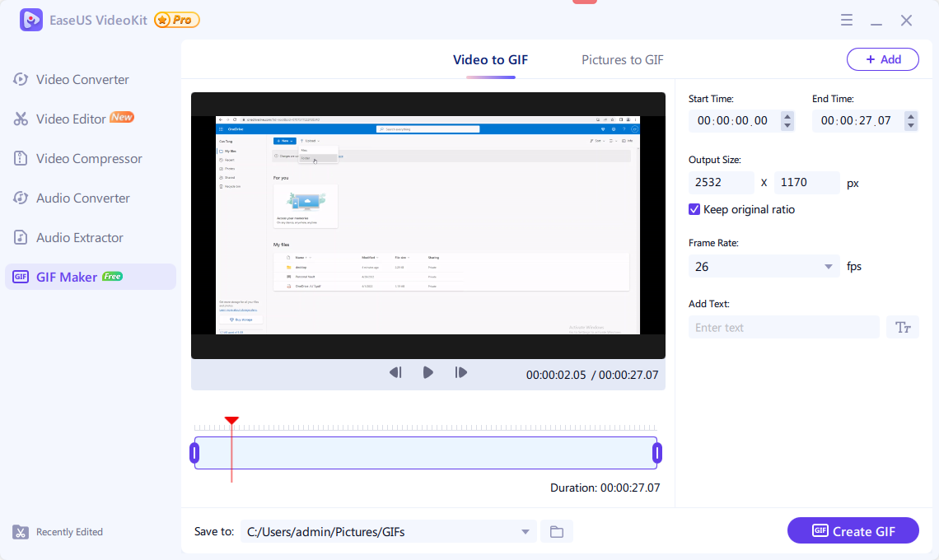Click the Free badge beside GIF Maker
The image size is (939, 560).
click(112, 276)
